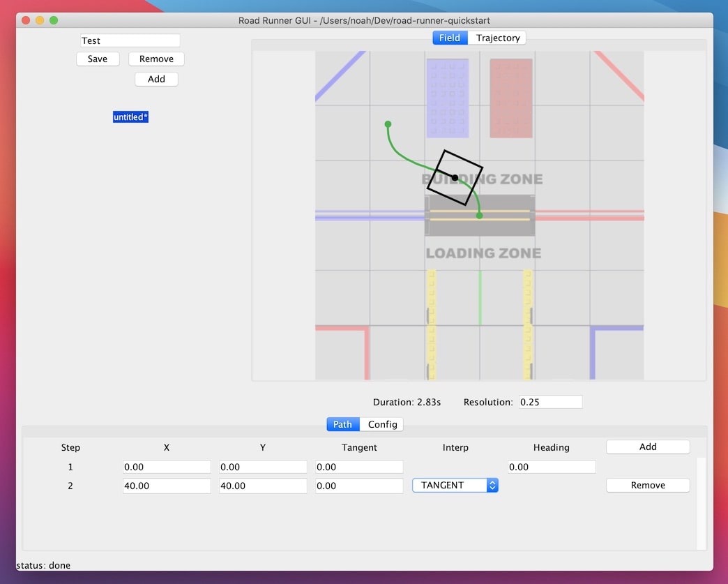Remove step 2 from the path
The height and width of the screenshot is (584, 728).
(x=648, y=485)
